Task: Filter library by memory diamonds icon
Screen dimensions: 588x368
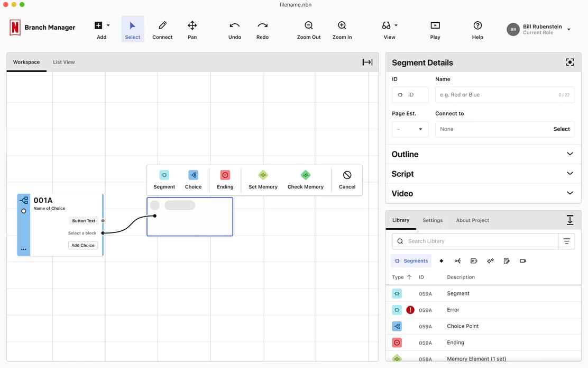Action: (490, 261)
